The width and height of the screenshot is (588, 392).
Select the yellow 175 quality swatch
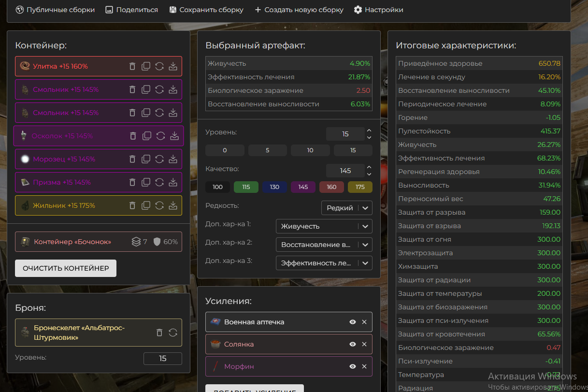tap(360, 187)
